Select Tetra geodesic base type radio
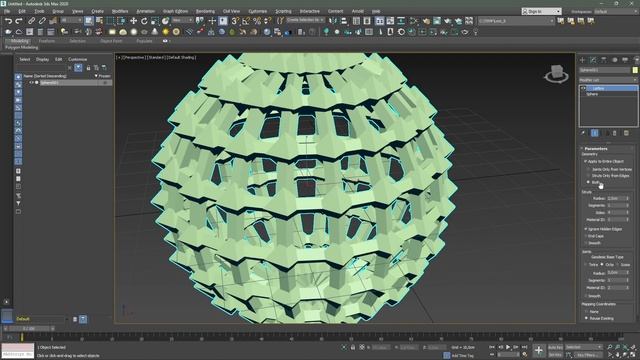 tap(586, 264)
